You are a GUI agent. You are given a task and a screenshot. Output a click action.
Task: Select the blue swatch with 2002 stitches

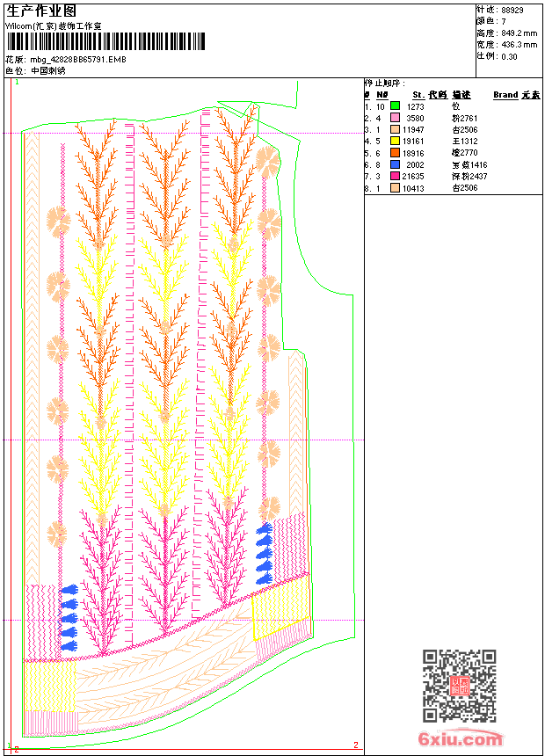point(395,164)
